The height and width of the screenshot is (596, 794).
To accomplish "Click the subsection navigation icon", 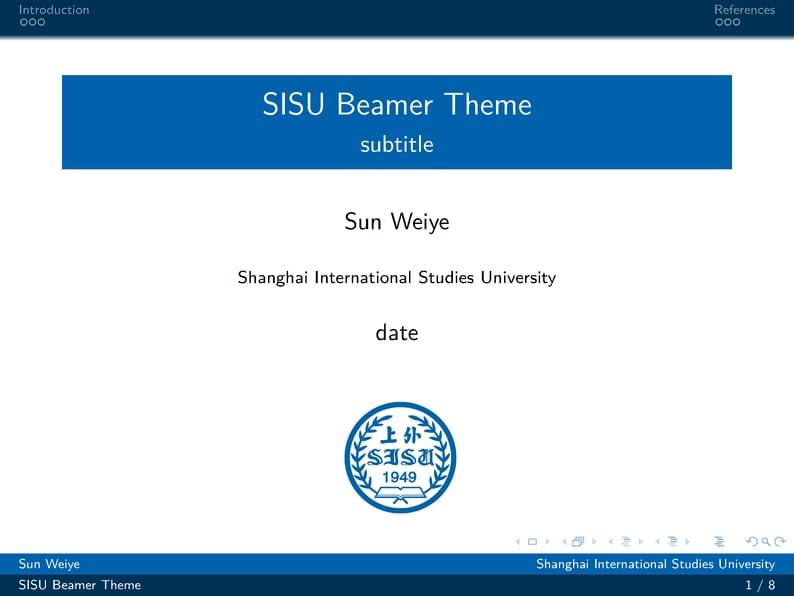I will [x=626, y=542].
